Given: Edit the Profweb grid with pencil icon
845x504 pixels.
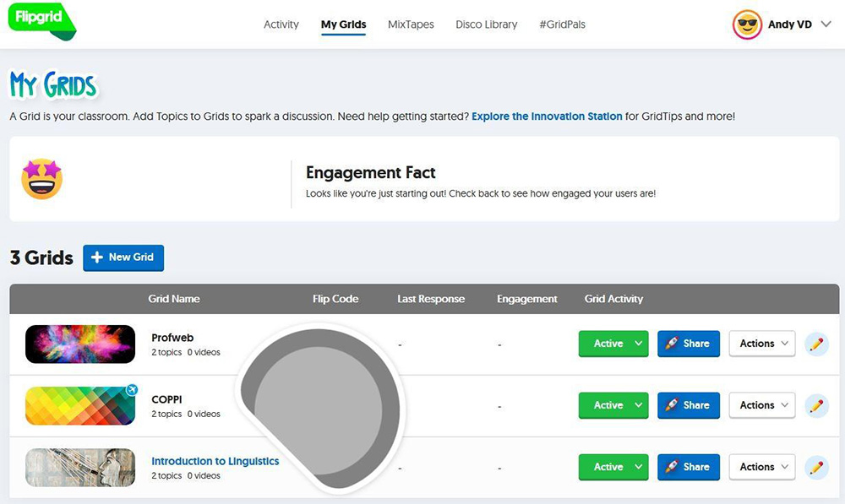Looking at the screenshot, I should point(816,344).
